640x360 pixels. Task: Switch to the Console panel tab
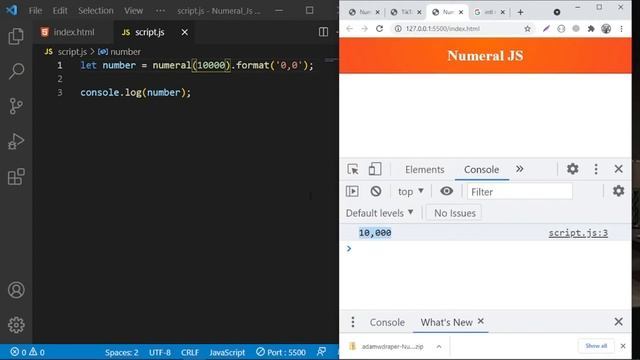(x=481, y=169)
